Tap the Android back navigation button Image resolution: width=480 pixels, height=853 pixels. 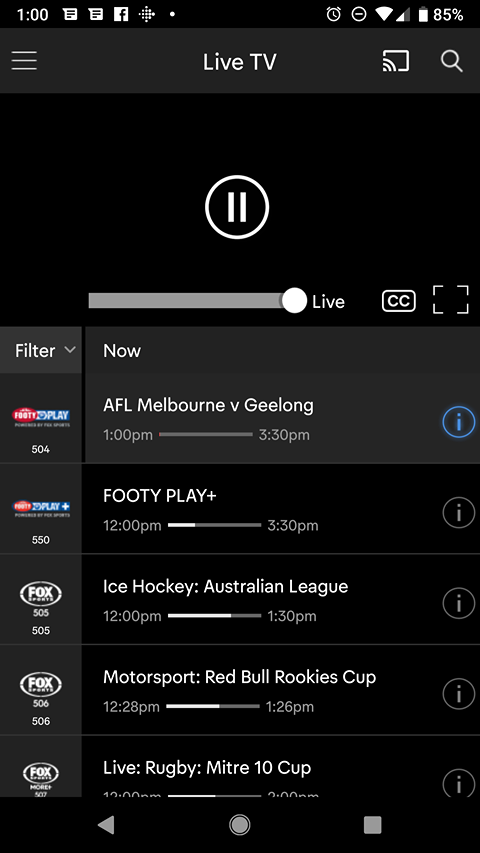(106, 825)
